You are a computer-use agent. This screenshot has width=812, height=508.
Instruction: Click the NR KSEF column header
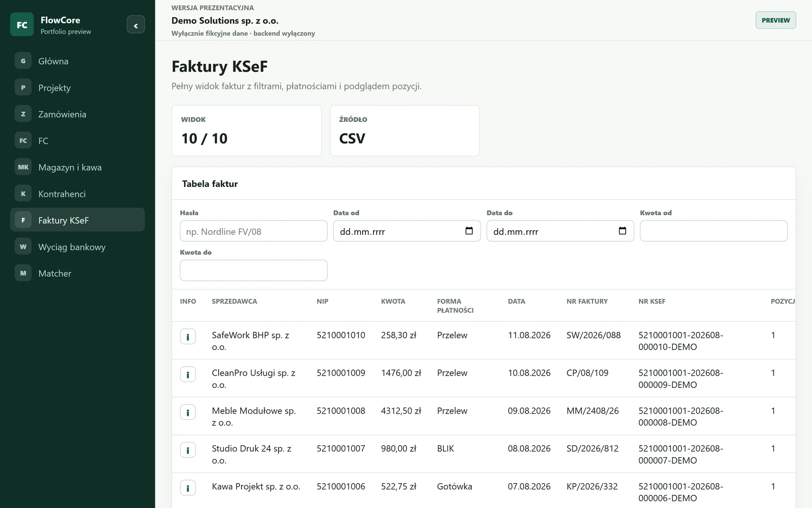652,301
